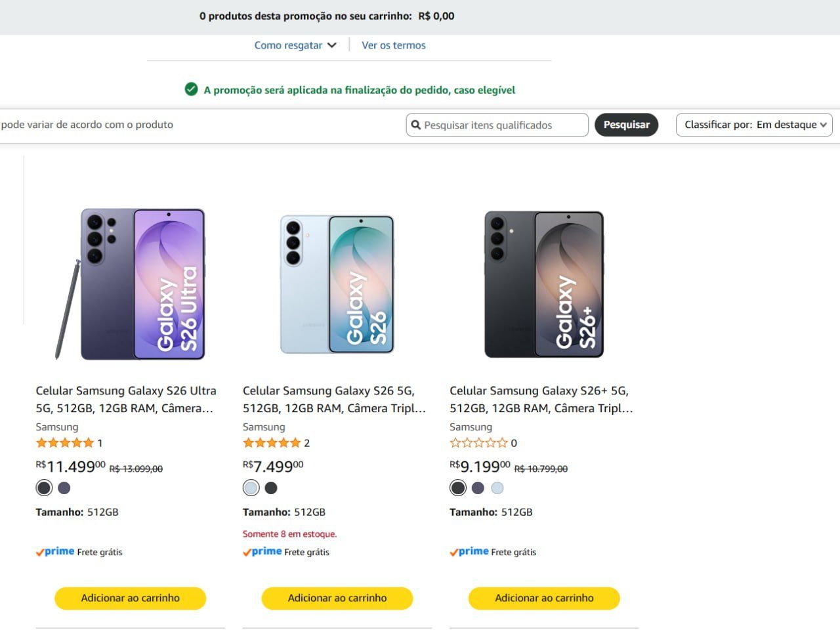Click the search magnifier icon

click(417, 124)
